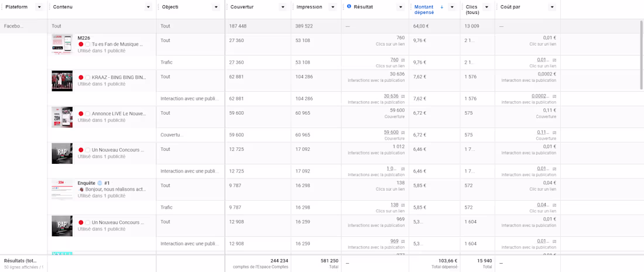Open the Plateforme column dropdown arrow

[39, 7]
